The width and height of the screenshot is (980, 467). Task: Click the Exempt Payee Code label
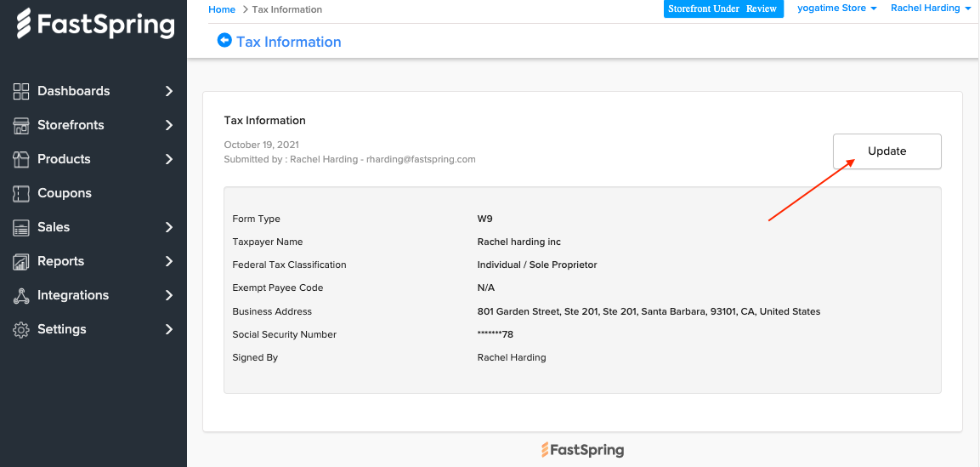[x=278, y=288]
